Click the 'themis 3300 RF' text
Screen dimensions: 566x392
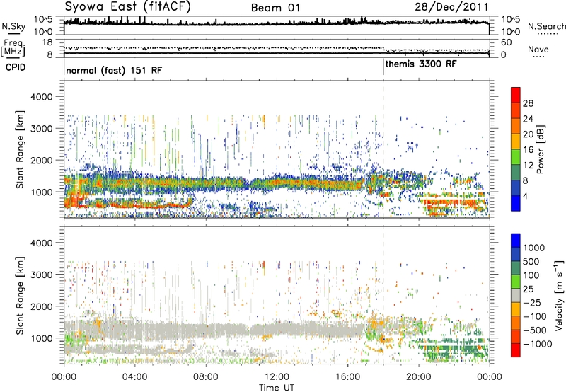tap(421, 64)
